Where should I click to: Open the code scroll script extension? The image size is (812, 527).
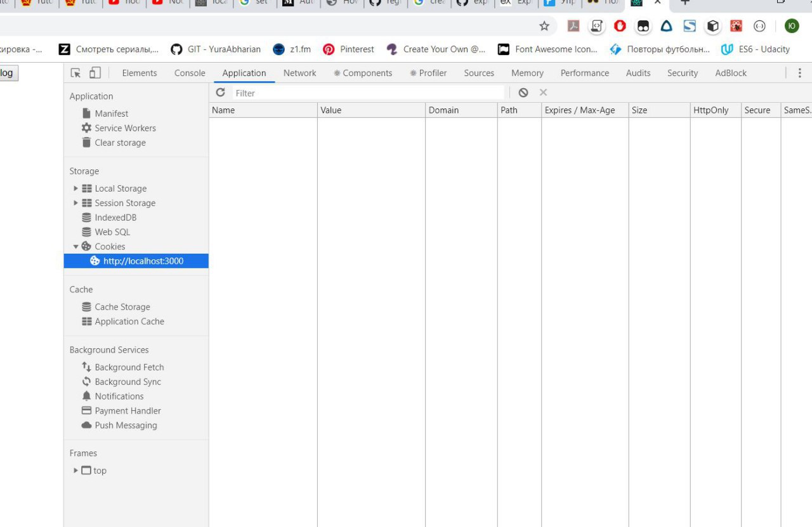596,26
